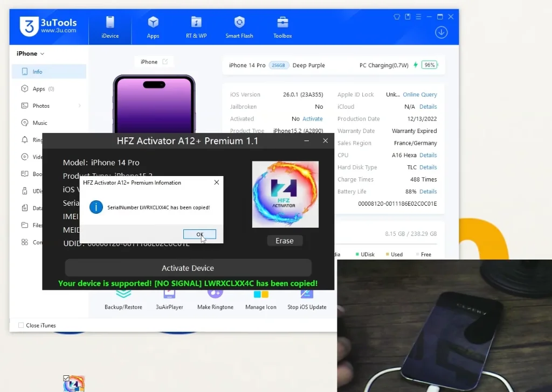The height and width of the screenshot is (392, 552).
Task: Open Make Ringtone tool
Action: [x=215, y=300]
